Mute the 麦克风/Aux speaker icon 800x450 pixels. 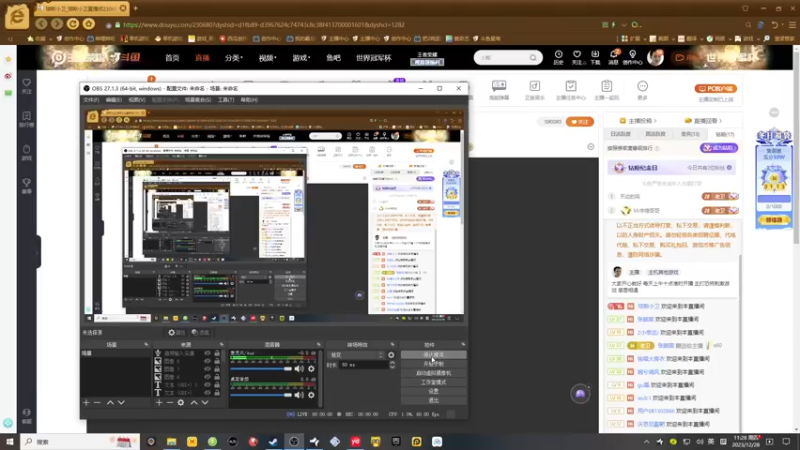coord(299,368)
